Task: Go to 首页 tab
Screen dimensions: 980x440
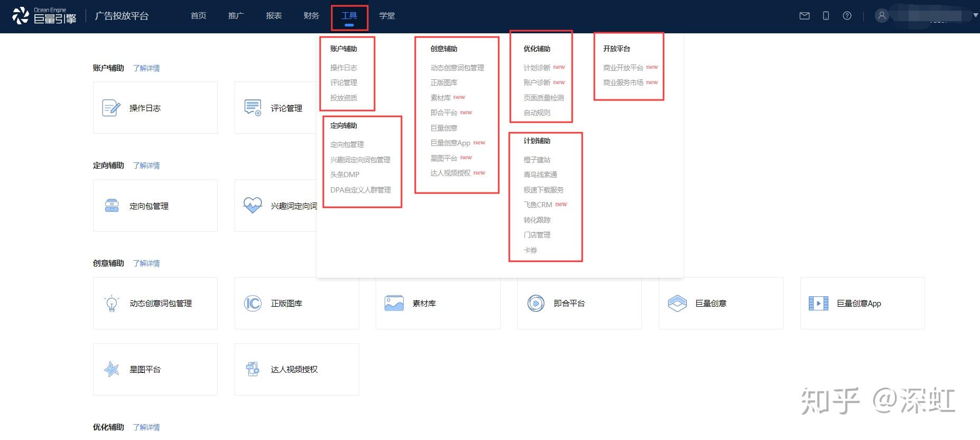Action: coord(199,16)
